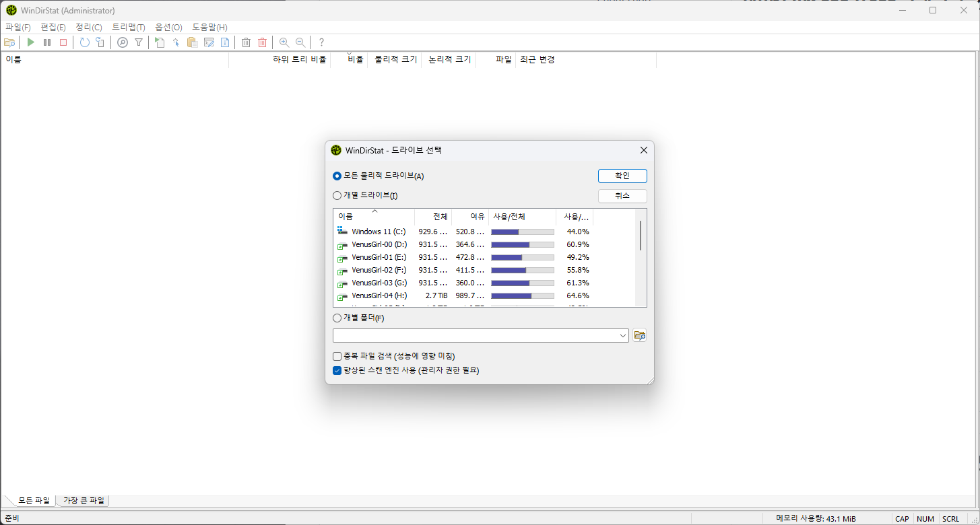The height and width of the screenshot is (525, 980).
Task: Click the command prompt toolbar icon
Action: 209,42
